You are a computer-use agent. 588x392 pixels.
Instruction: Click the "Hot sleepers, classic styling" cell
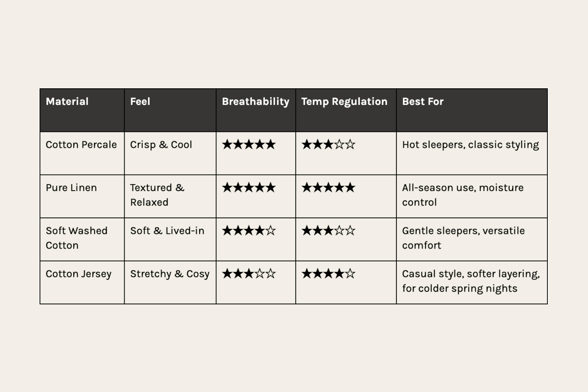[470, 145]
